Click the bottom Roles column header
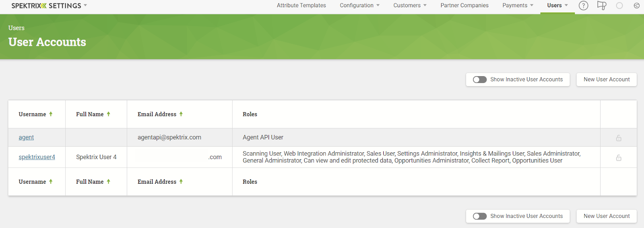The width and height of the screenshot is (644, 228). tap(250, 182)
